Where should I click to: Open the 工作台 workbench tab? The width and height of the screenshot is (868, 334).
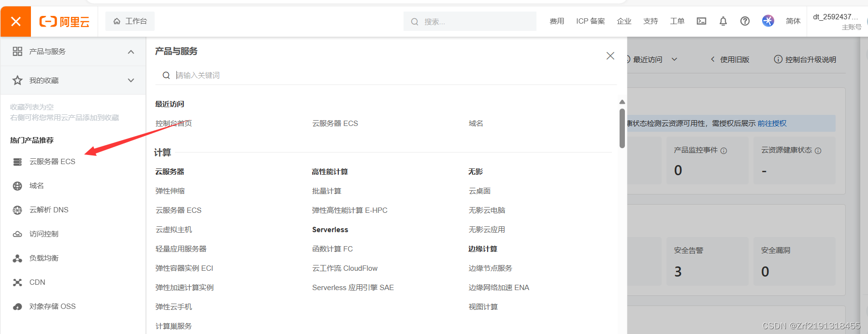130,21
